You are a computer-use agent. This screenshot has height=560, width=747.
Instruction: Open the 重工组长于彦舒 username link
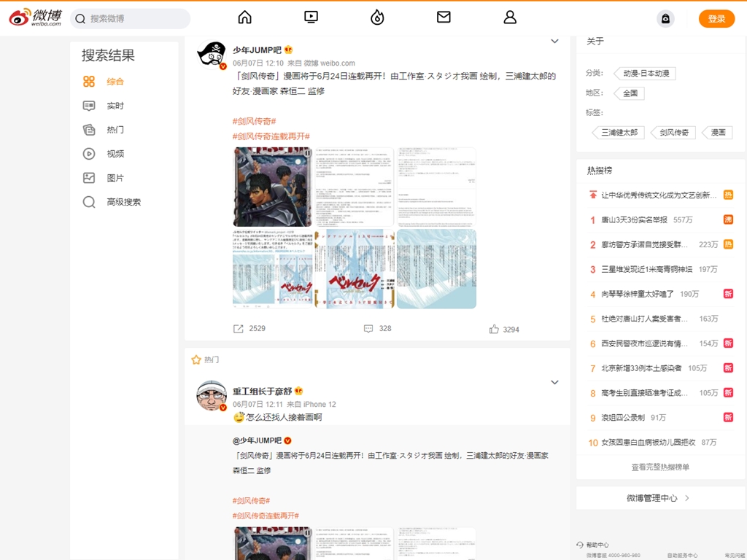click(262, 392)
